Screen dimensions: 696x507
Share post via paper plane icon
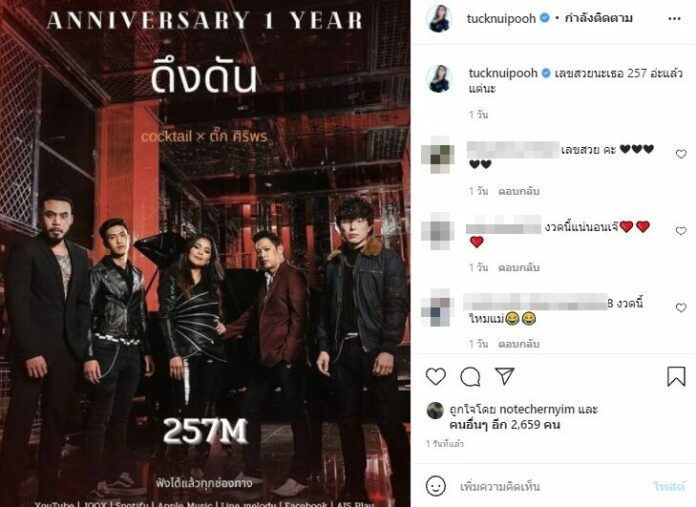pos(504,376)
